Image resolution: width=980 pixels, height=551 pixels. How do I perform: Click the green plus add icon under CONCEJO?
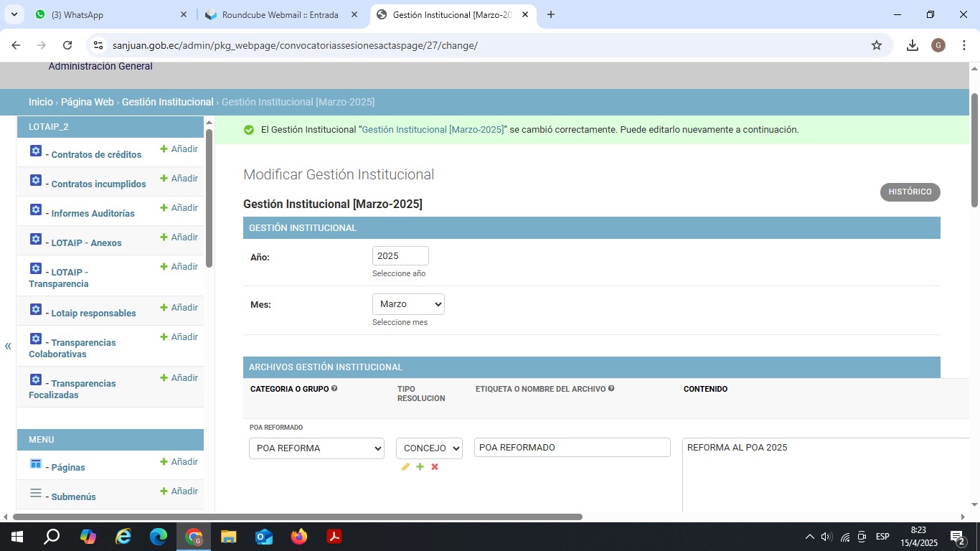coord(420,467)
